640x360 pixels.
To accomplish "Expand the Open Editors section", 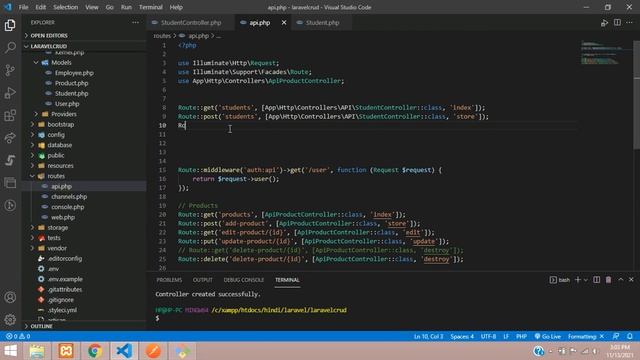I will coord(49,36).
